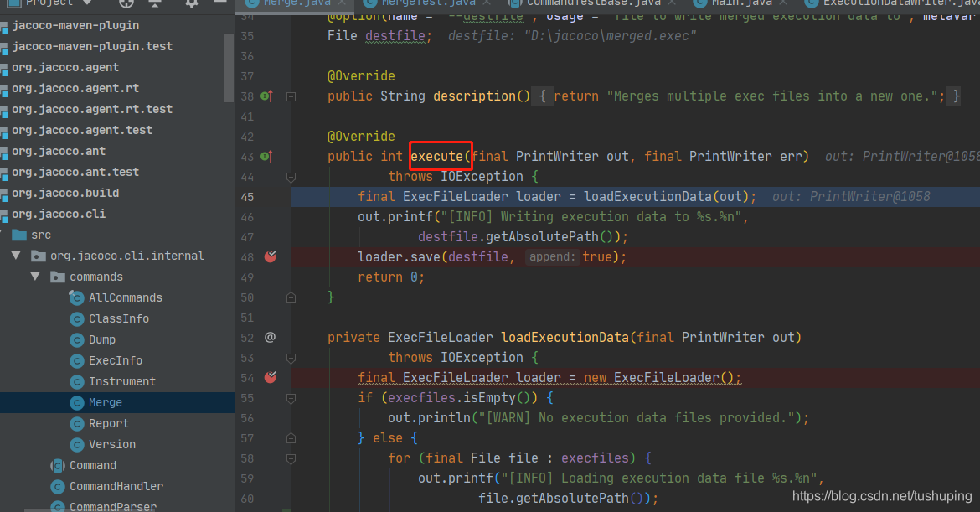980x512 pixels.
Task: Click execfiles.isEmpty() on line 55
Action: [x=462, y=398]
